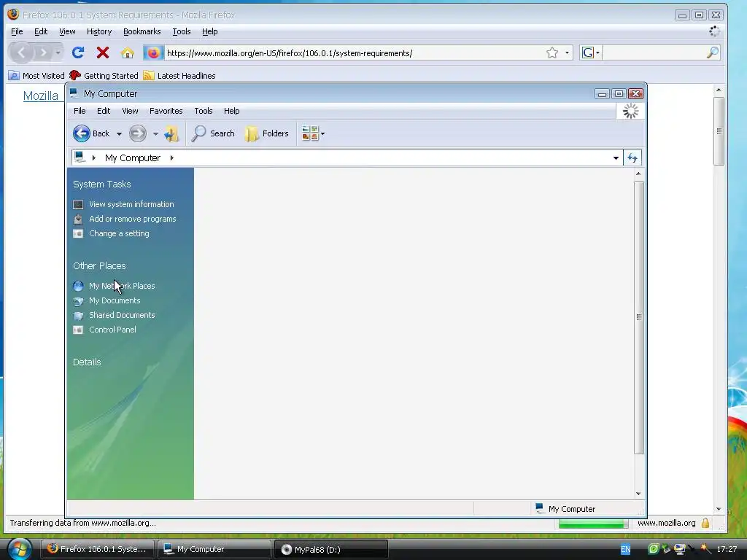Stop page loading with red X
747x560 pixels.
102,52
